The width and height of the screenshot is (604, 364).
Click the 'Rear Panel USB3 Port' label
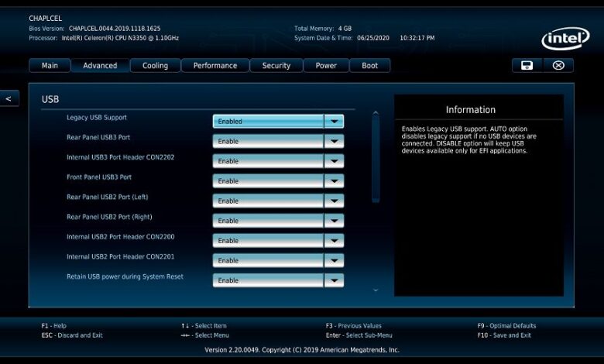[x=98, y=137]
